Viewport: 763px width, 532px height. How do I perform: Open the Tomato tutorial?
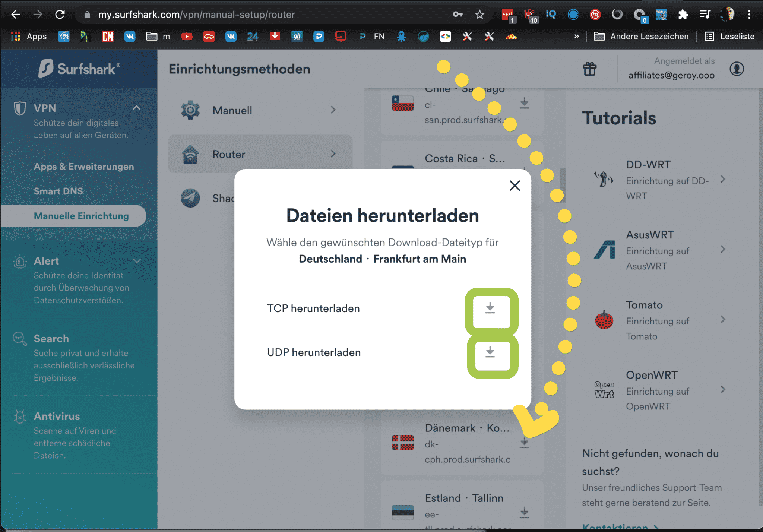pos(660,320)
